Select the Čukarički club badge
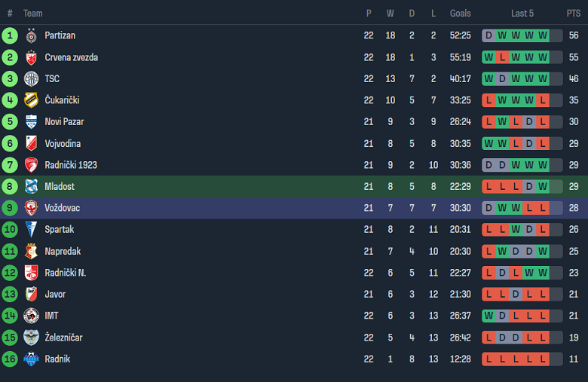 31,100
